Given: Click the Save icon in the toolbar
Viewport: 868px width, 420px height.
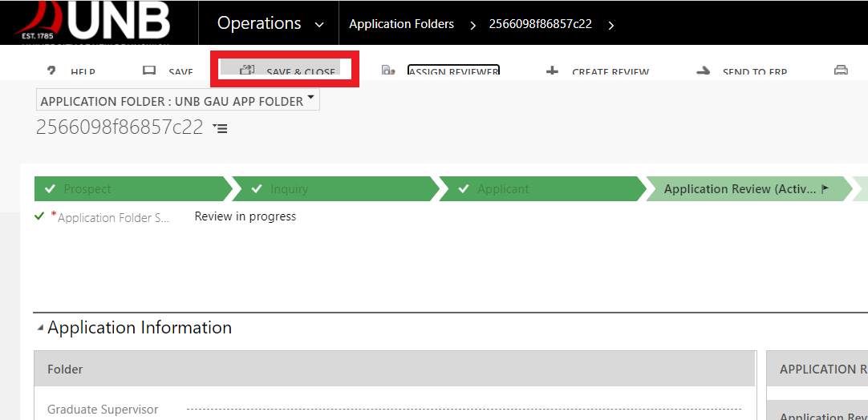Looking at the screenshot, I should [x=149, y=71].
